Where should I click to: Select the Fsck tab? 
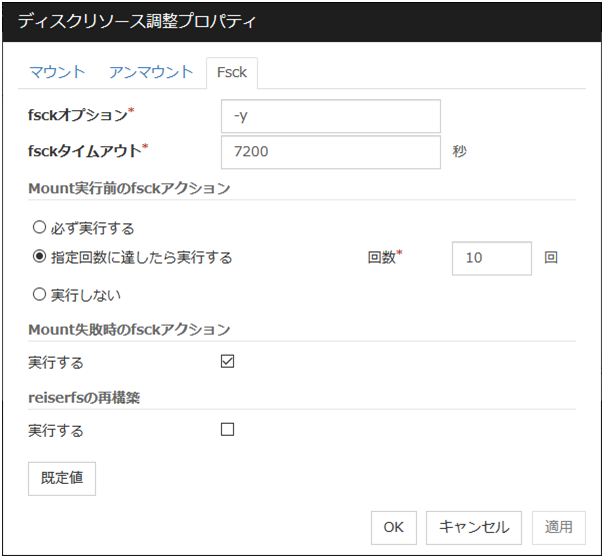coord(232,73)
